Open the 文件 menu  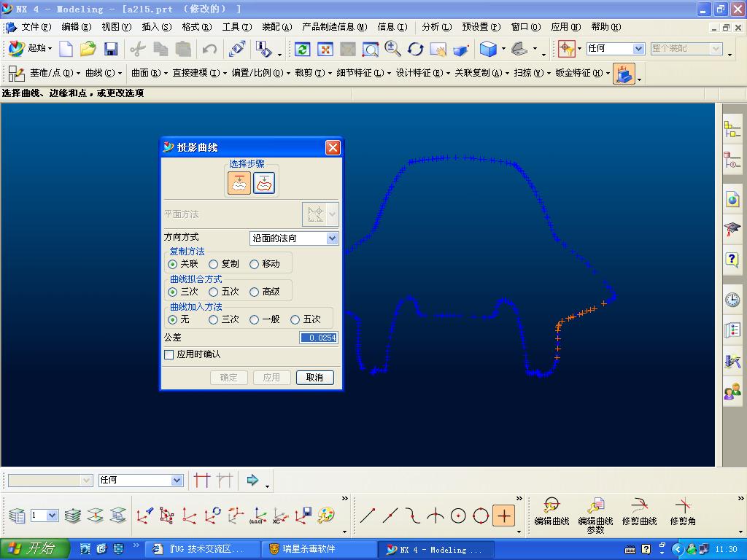36,27
